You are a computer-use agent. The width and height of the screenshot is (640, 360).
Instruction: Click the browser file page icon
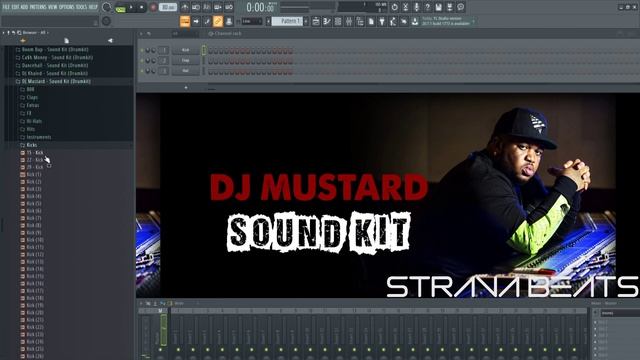(x=66, y=40)
